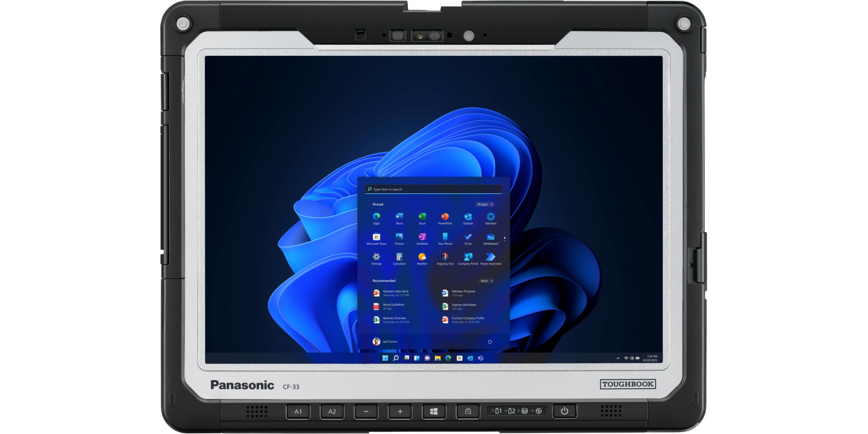Click More in the Recommended section
This screenshot has height=434, width=868.
[x=486, y=281]
